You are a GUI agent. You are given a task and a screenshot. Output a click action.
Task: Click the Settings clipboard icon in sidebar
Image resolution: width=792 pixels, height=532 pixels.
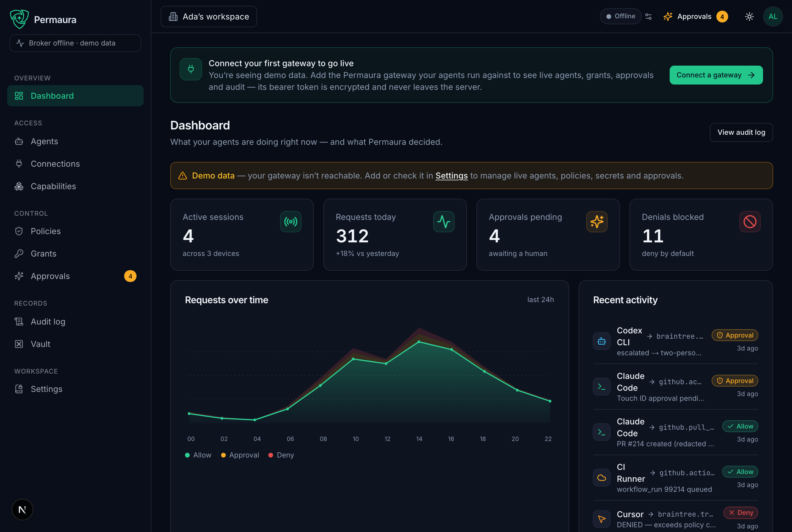tap(19, 389)
